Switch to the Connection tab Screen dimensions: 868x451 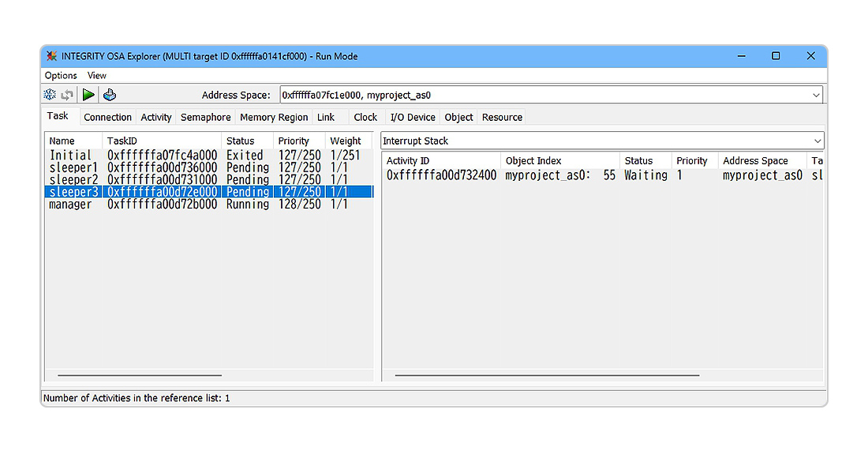(107, 118)
